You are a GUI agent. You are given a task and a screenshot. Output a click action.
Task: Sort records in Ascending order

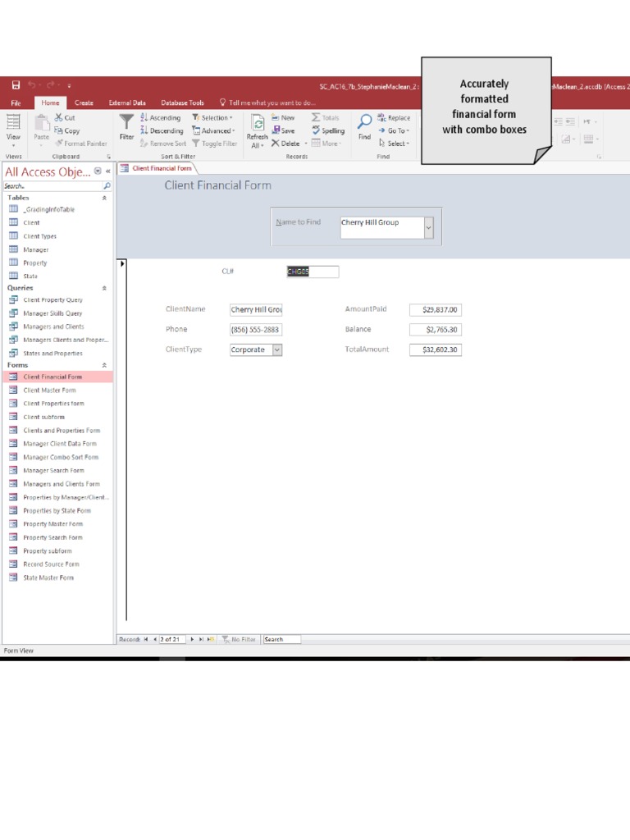(161, 118)
